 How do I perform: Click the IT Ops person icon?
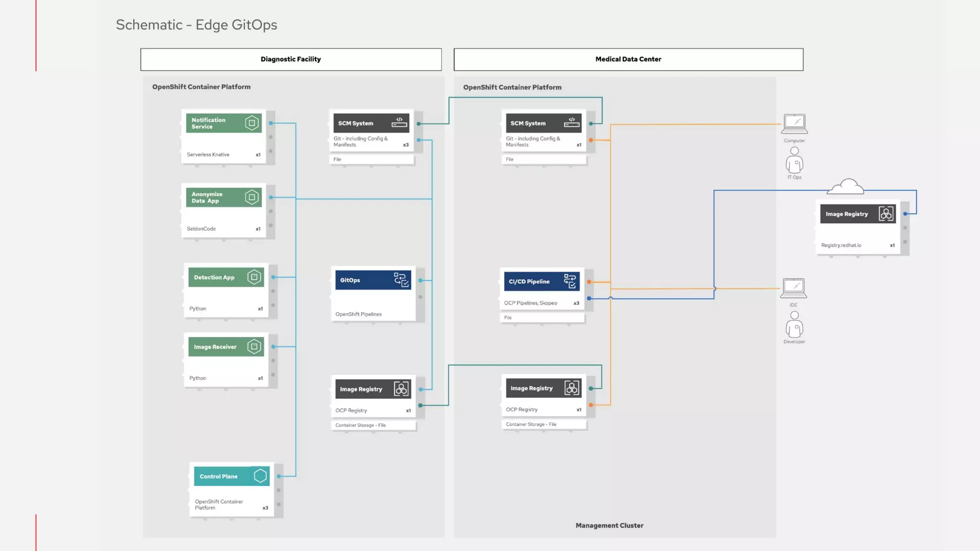click(794, 160)
